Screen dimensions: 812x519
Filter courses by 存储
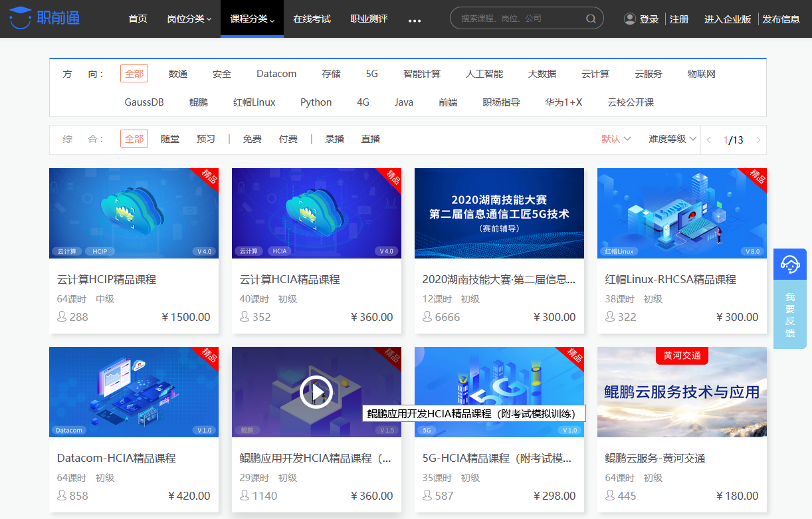332,74
